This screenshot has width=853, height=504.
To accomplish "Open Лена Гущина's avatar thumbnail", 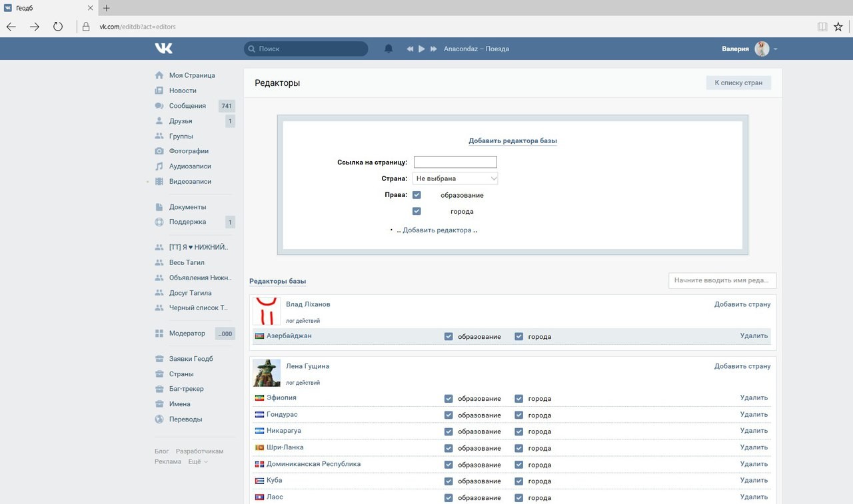I will (x=267, y=373).
